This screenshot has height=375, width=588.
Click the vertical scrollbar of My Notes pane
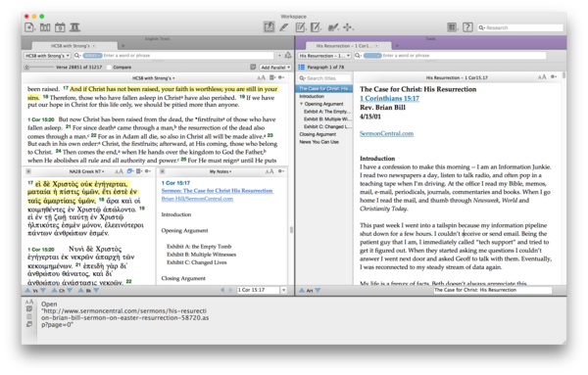point(291,230)
